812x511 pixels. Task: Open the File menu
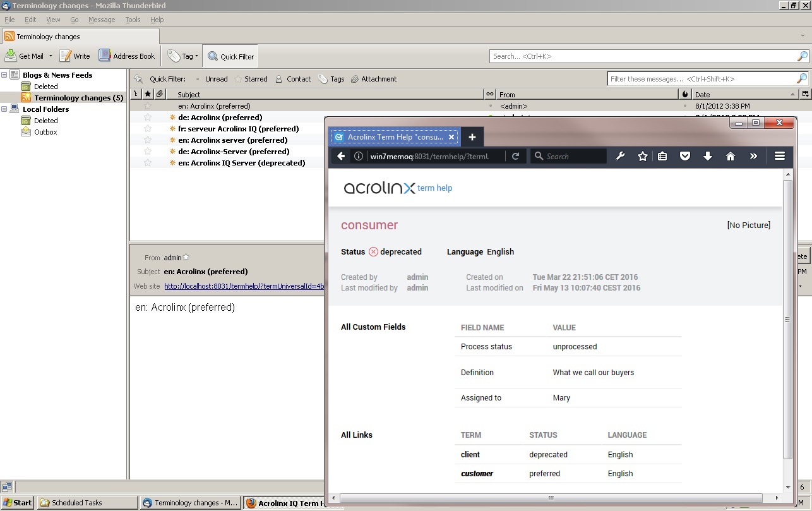pyautogui.click(x=9, y=20)
